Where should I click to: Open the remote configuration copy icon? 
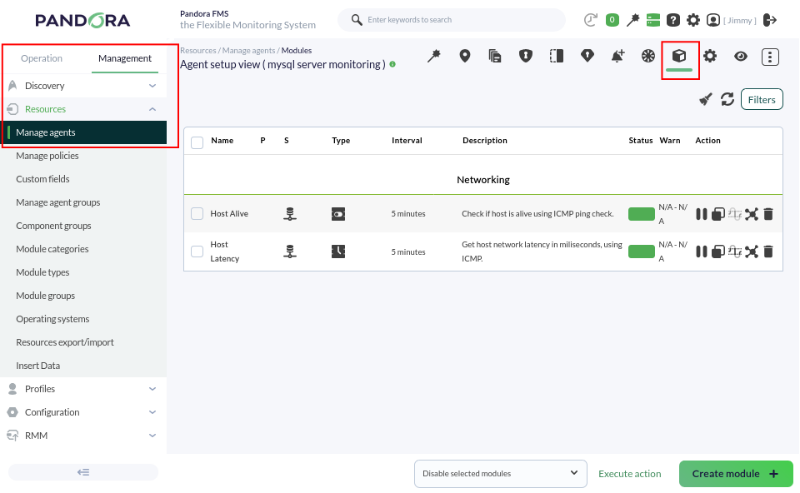point(495,56)
